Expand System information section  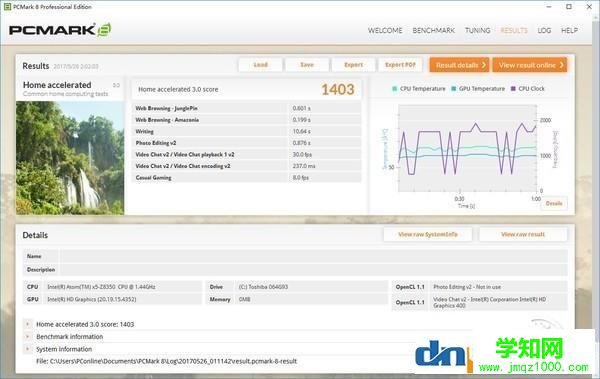pos(28,349)
